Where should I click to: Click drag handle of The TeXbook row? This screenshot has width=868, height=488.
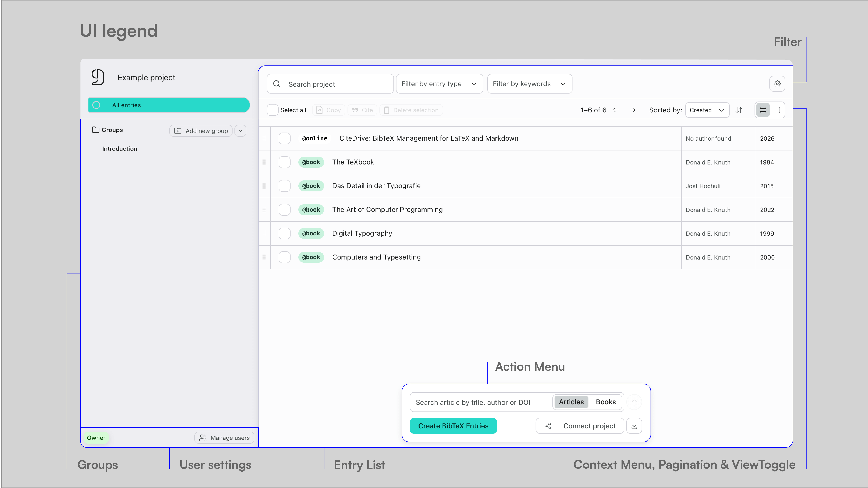click(x=264, y=162)
